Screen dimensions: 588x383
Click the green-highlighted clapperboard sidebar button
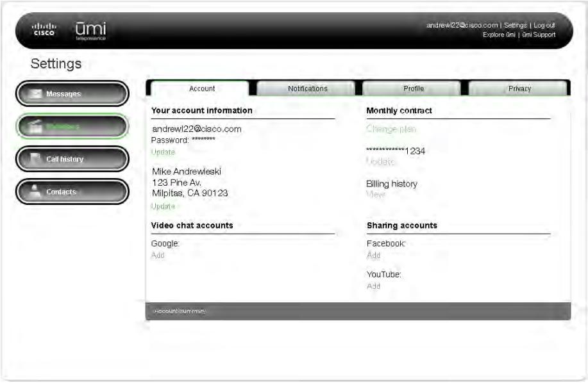(72, 126)
